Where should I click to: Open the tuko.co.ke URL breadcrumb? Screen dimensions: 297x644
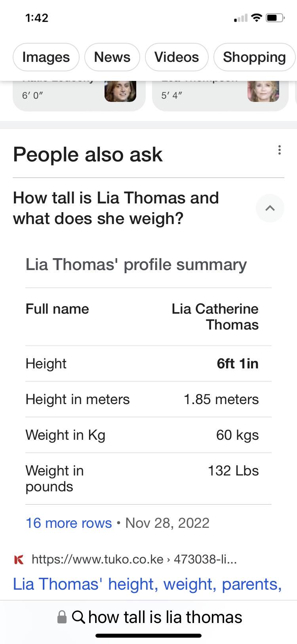pyautogui.click(x=134, y=559)
